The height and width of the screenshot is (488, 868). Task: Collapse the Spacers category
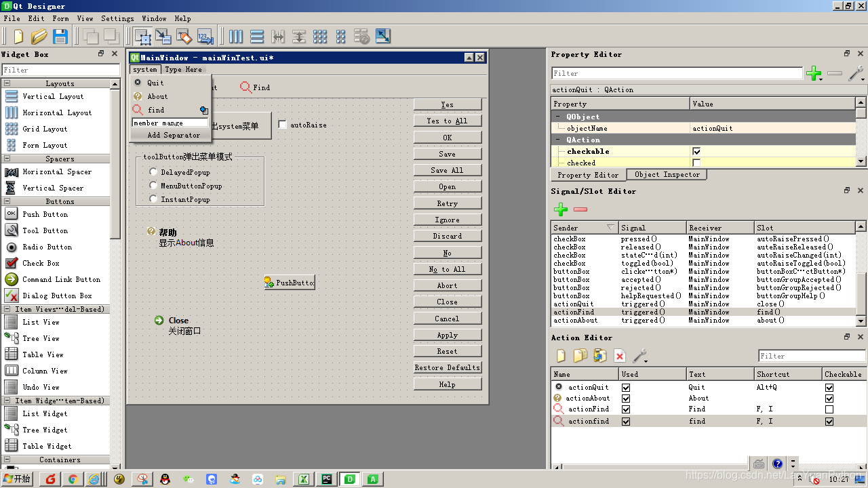coord(7,159)
